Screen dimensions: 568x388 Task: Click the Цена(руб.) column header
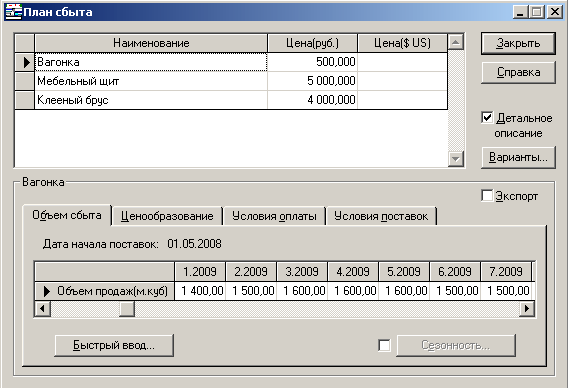[x=312, y=43]
